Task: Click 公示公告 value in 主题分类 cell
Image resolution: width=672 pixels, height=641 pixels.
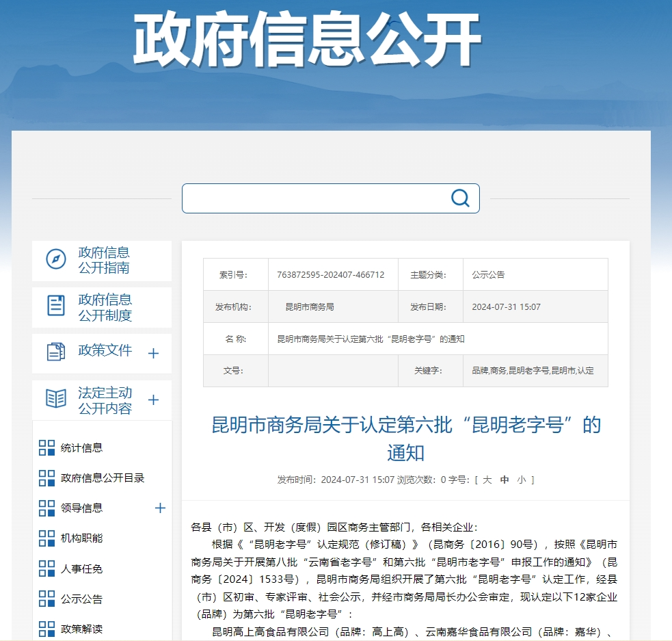Action: coord(489,275)
